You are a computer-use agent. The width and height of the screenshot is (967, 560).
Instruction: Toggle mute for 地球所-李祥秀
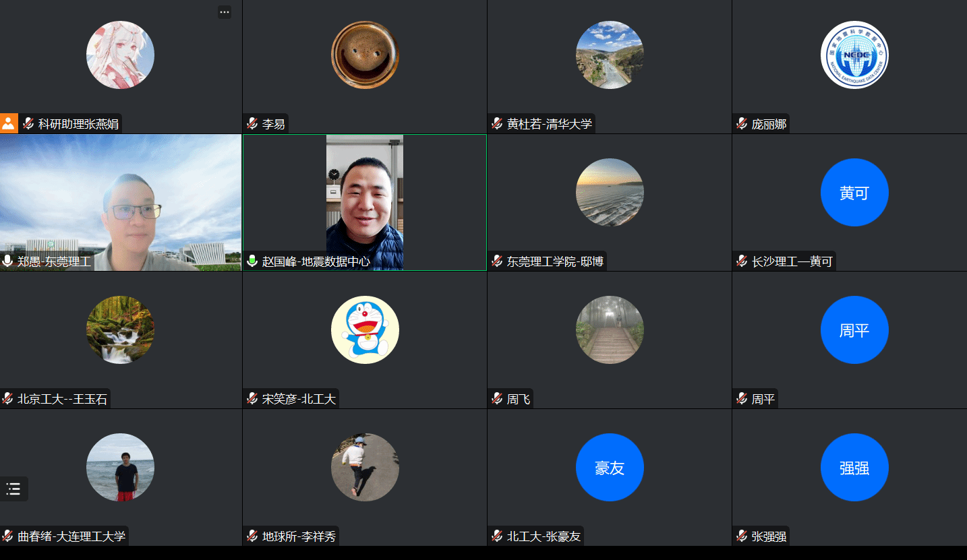tap(252, 536)
